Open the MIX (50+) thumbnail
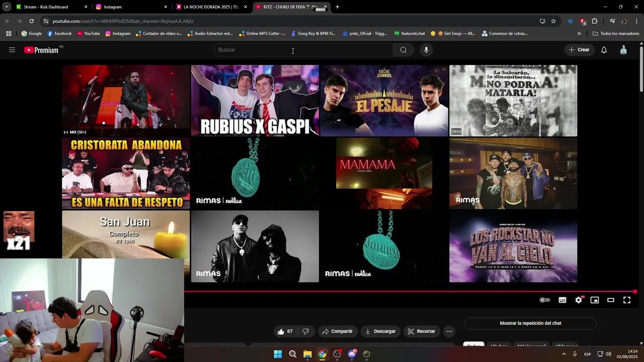The width and height of the screenshot is (644, 362). tap(126, 101)
